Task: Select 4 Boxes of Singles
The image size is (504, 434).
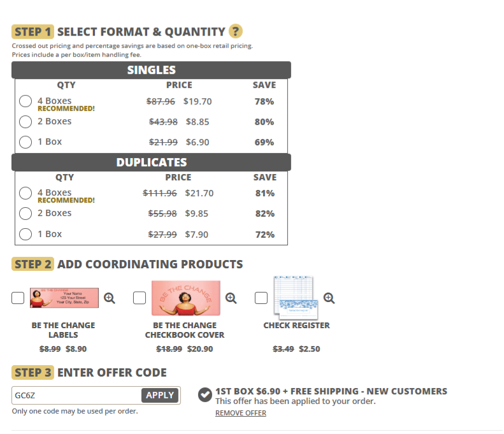Action: (25, 101)
